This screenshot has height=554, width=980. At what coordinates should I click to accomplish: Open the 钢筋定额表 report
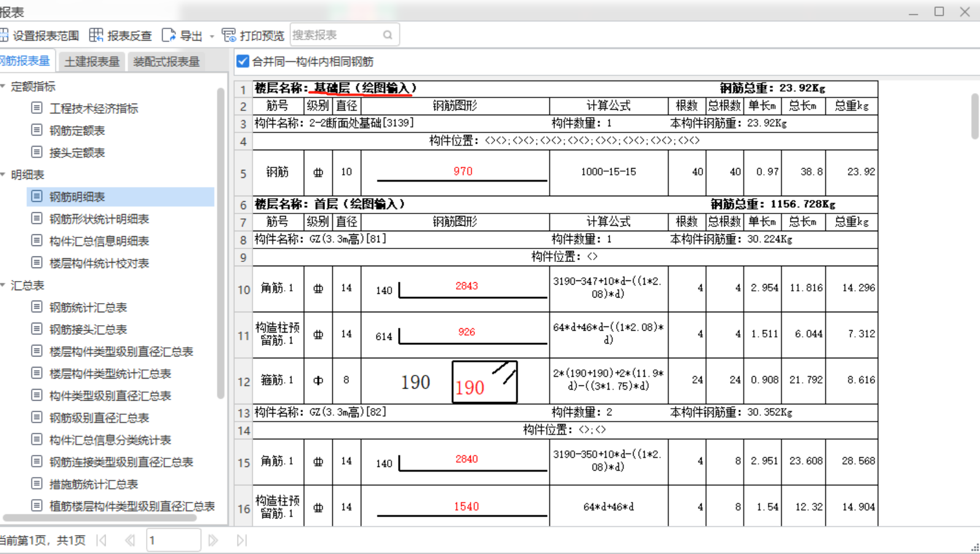77,131
